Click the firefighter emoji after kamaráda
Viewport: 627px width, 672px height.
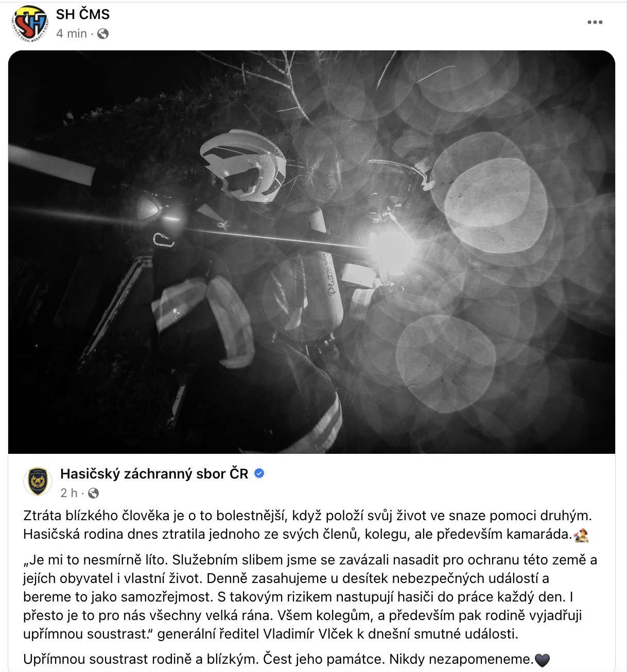coord(581,535)
